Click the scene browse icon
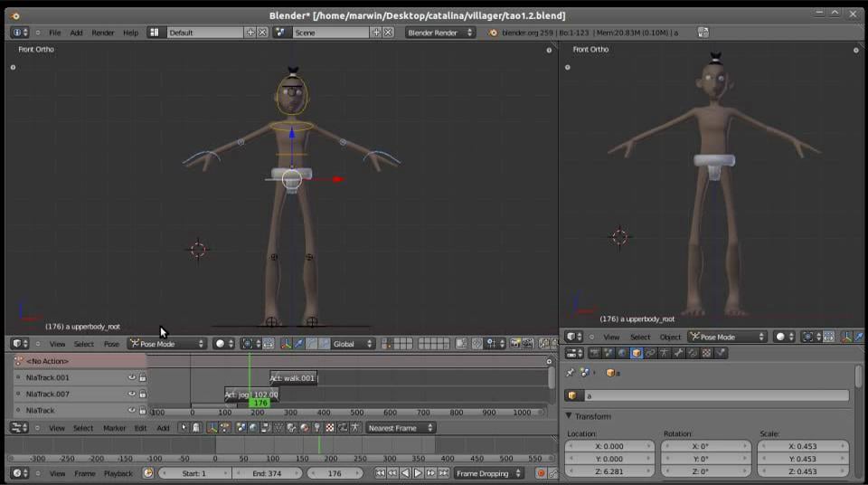The height and width of the screenshot is (485, 868). click(x=280, y=33)
